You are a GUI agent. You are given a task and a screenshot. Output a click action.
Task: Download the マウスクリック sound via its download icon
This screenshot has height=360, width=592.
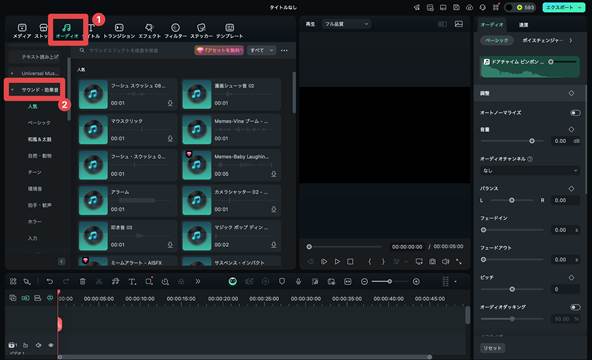click(x=170, y=138)
